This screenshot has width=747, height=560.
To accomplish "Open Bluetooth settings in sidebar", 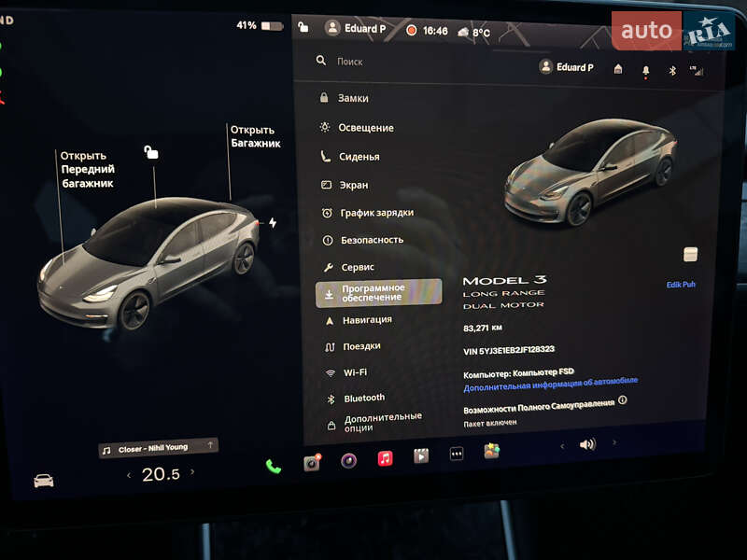I will click(356, 399).
